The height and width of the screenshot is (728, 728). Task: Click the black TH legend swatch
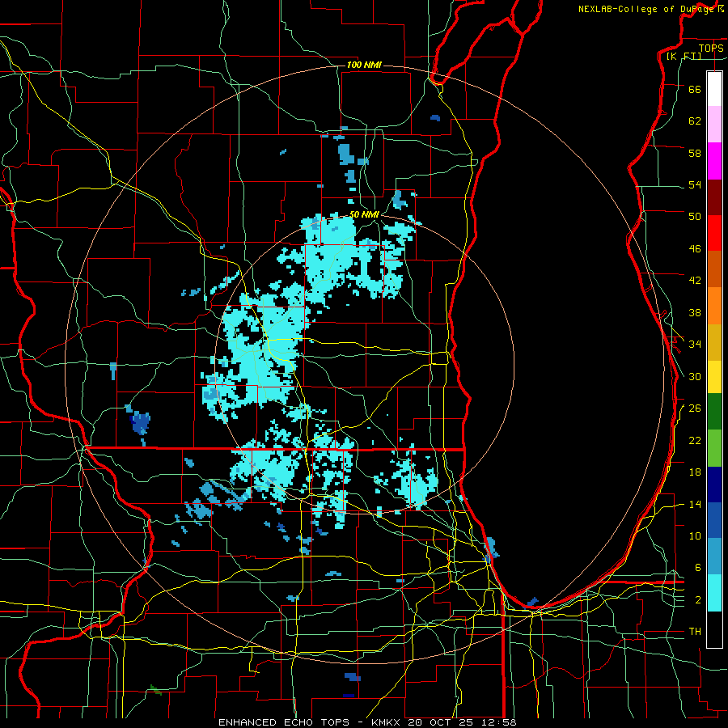(714, 629)
